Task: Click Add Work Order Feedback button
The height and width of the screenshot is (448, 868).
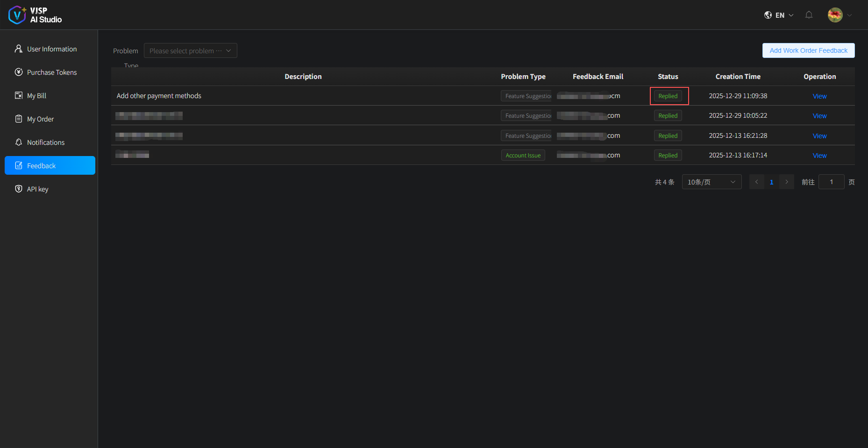Action: click(808, 50)
